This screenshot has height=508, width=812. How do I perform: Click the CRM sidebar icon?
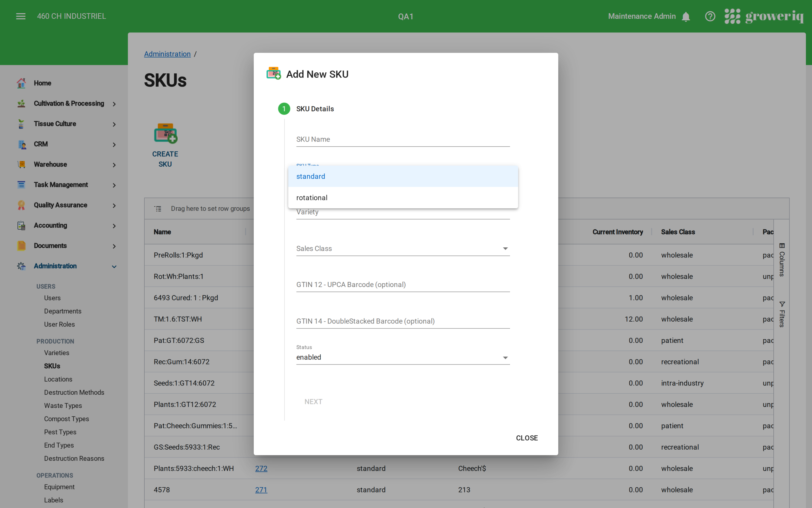click(x=22, y=144)
